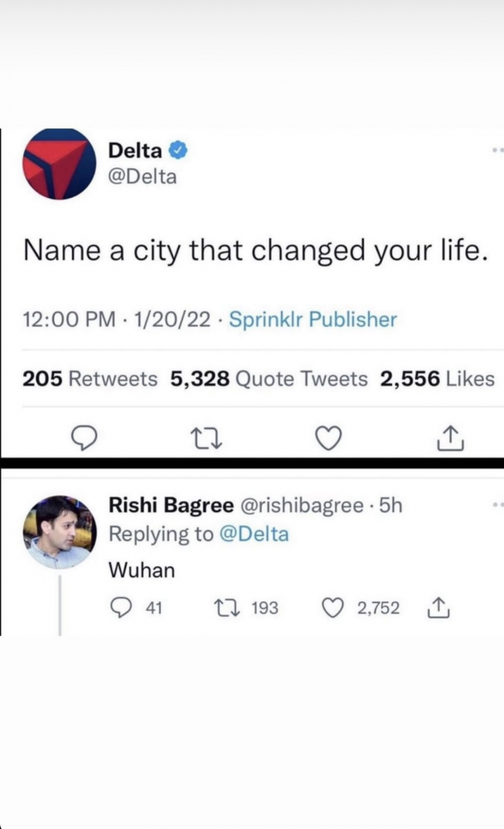Open more options on Rishi Bagree's reply
The width and height of the screenshot is (504, 829).
click(497, 505)
